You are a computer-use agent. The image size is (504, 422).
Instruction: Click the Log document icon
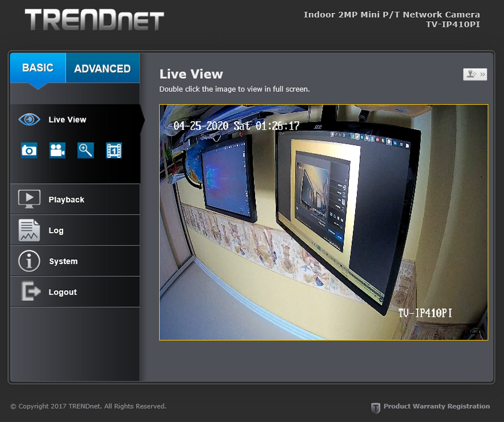[x=29, y=230]
